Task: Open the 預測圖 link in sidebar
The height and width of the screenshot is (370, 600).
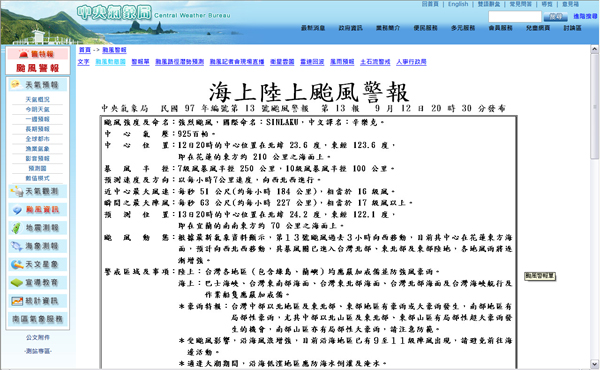Action: (x=38, y=168)
